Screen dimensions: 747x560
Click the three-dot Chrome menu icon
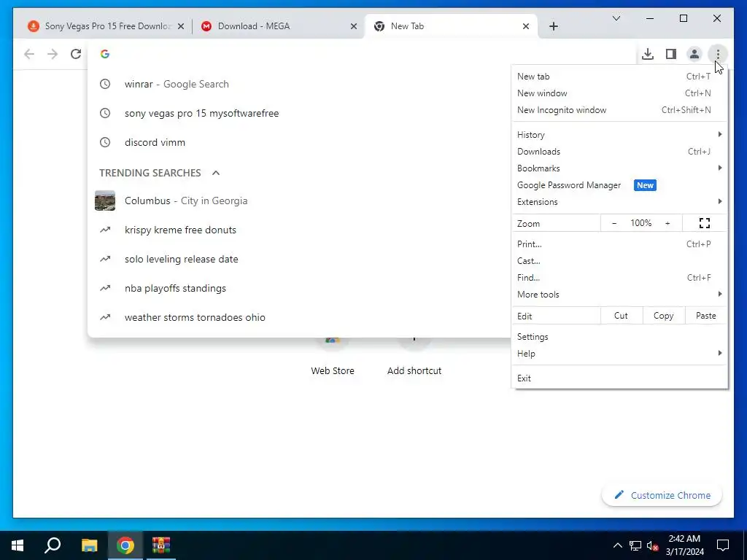tap(718, 54)
